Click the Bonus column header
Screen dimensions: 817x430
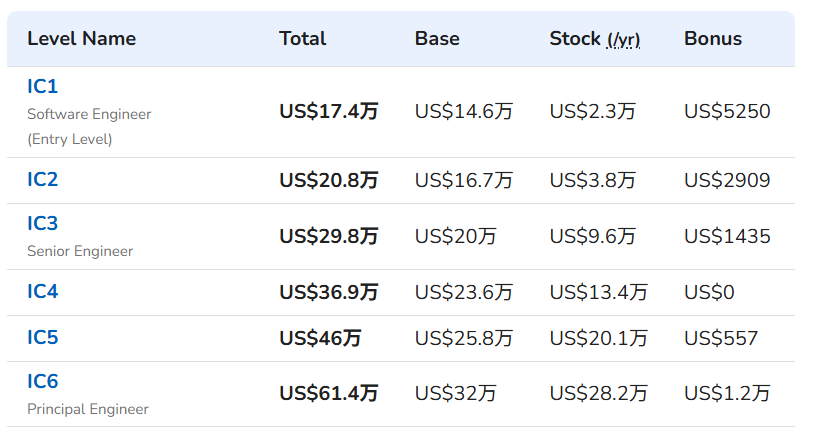[713, 39]
